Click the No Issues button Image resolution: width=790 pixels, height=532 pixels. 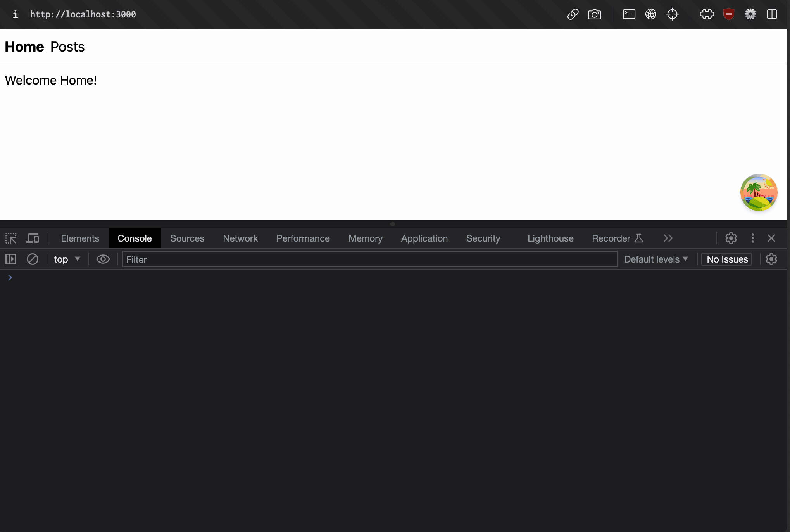[x=727, y=259]
